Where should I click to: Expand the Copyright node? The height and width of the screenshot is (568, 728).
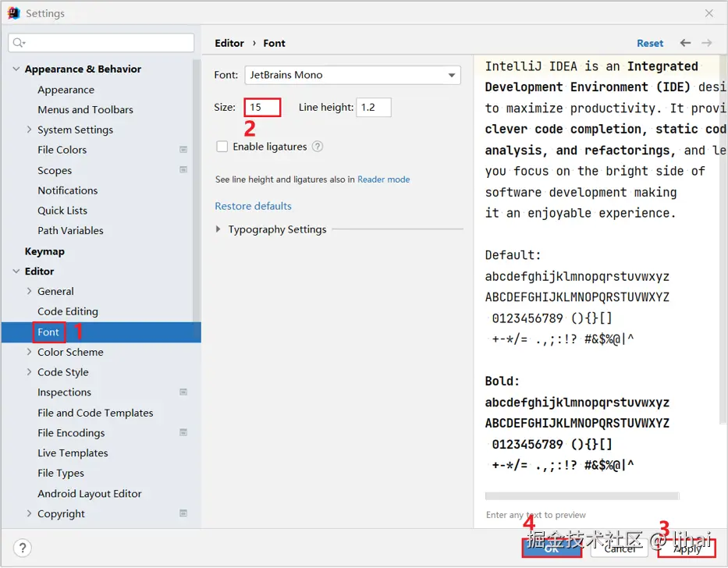pyautogui.click(x=29, y=513)
